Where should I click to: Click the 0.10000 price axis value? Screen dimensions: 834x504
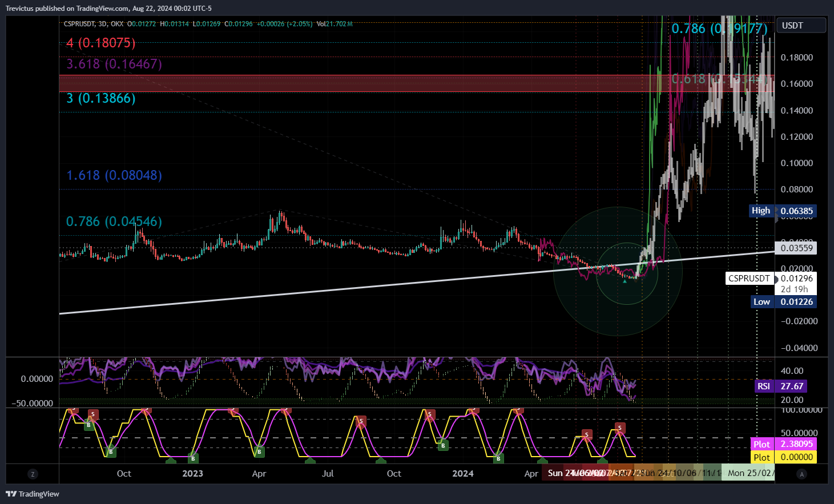(x=796, y=163)
